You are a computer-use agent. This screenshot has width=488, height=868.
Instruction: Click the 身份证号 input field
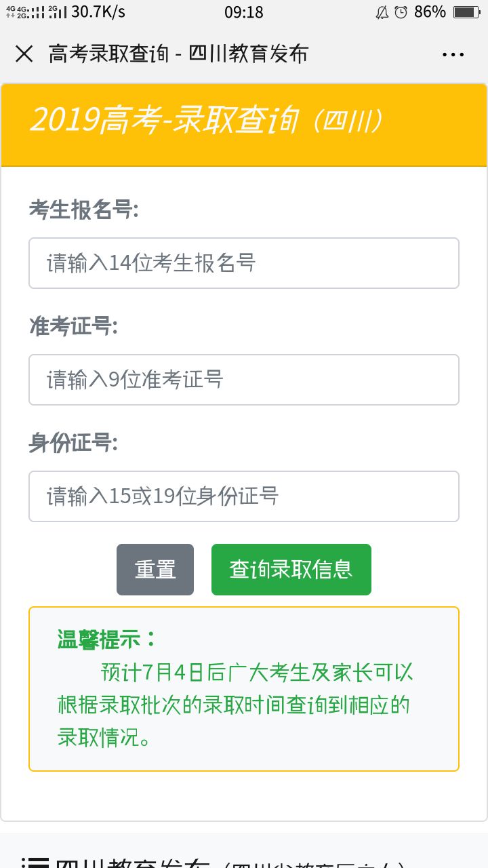[244, 496]
